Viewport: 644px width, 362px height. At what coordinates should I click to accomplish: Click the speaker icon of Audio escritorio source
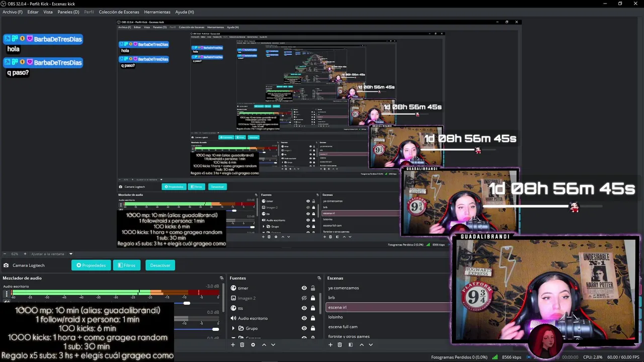pos(233,318)
